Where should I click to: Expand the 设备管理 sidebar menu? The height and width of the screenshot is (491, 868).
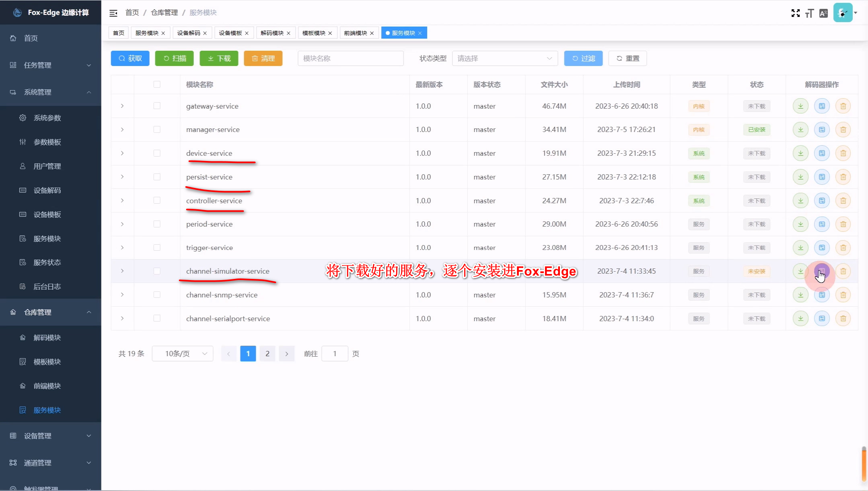(51, 436)
